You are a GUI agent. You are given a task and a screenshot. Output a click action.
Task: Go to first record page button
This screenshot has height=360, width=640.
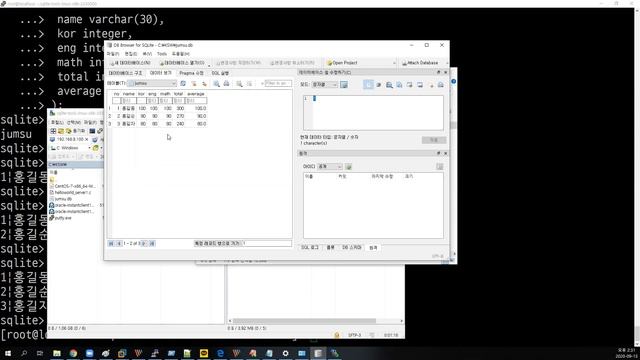click(111, 244)
